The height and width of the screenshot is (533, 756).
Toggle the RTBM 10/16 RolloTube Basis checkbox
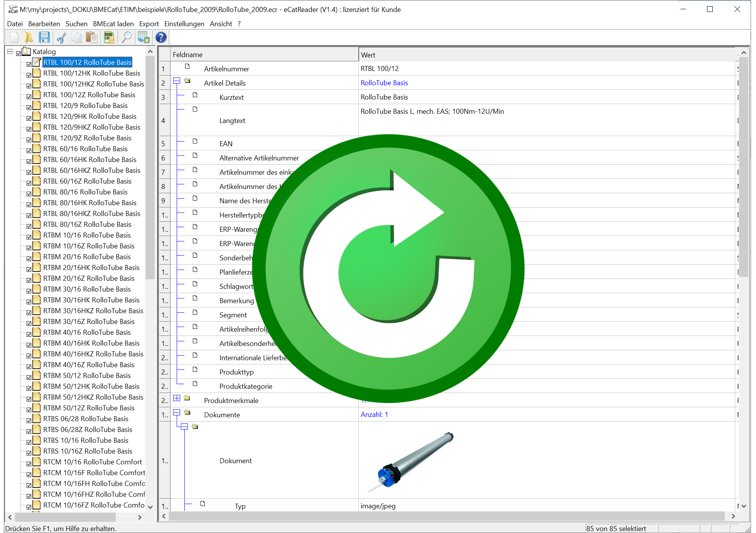point(29,237)
